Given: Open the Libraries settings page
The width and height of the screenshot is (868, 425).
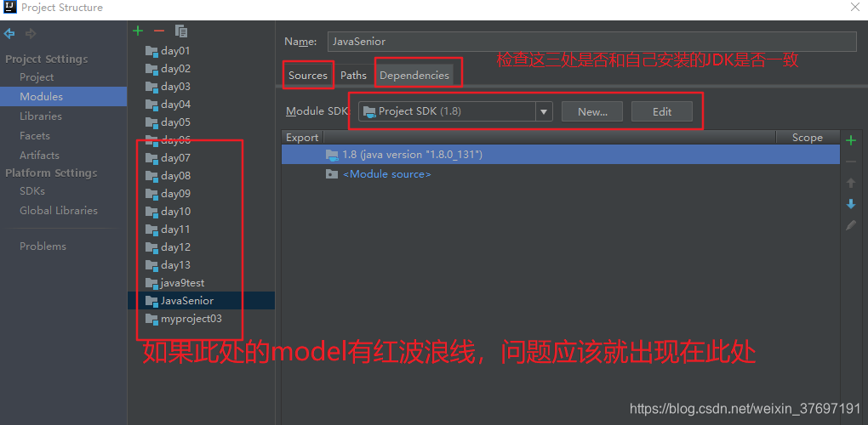Looking at the screenshot, I should pyautogui.click(x=40, y=116).
